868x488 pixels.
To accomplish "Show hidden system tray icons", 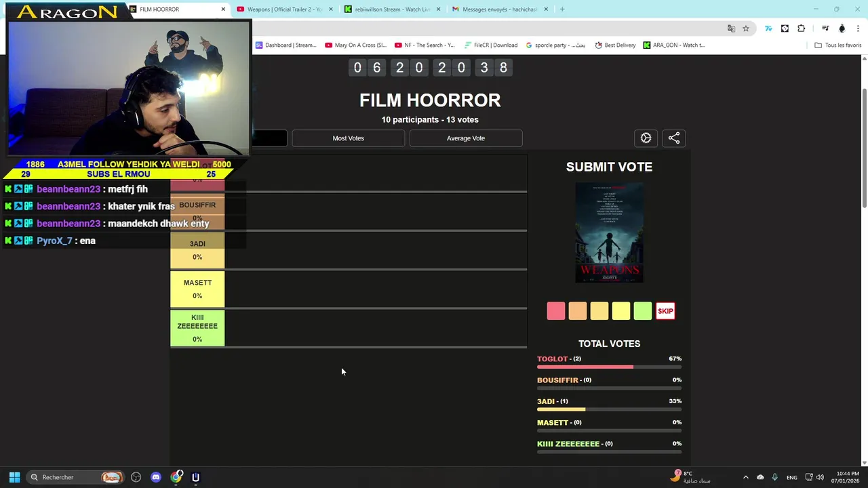I will point(745,477).
